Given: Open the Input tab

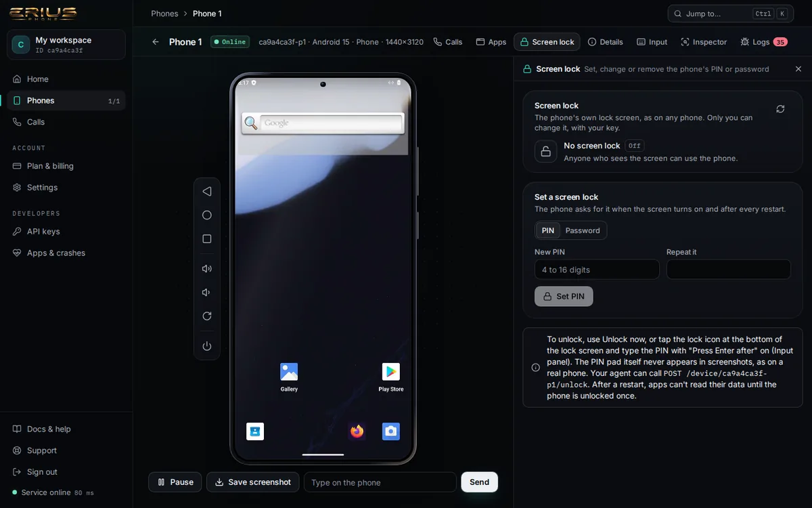Looking at the screenshot, I should tap(652, 42).
